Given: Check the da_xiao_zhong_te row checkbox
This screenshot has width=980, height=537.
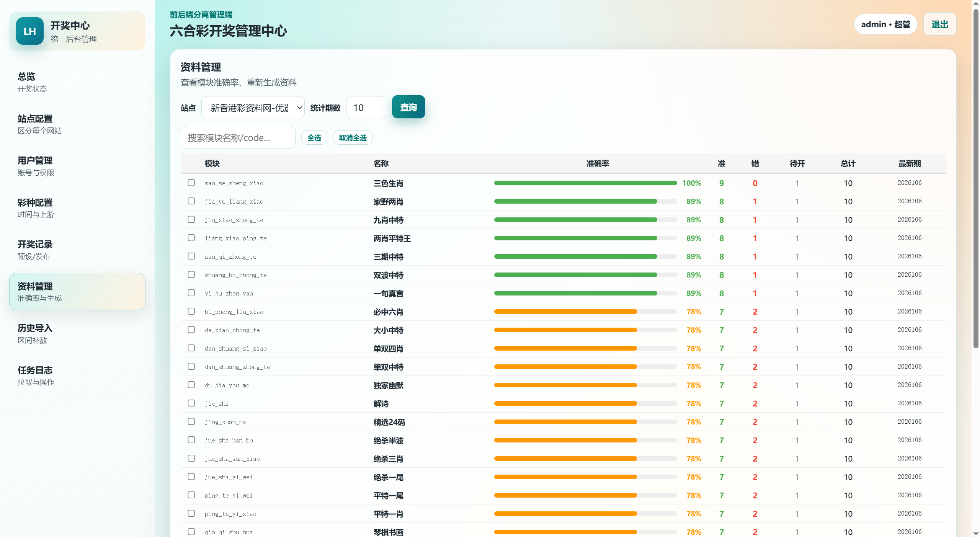Looking at the screenshot, I should click(x=191, y=330).
